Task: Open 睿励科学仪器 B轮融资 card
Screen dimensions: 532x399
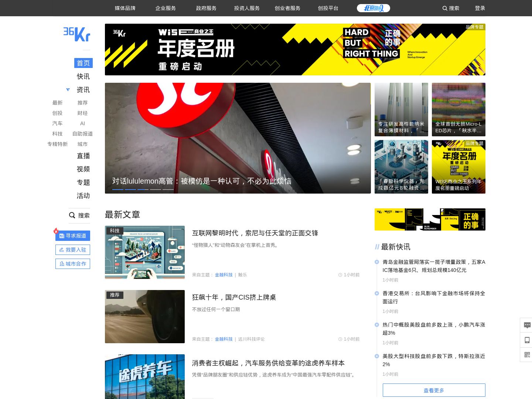Action: (x=401, y=167)
